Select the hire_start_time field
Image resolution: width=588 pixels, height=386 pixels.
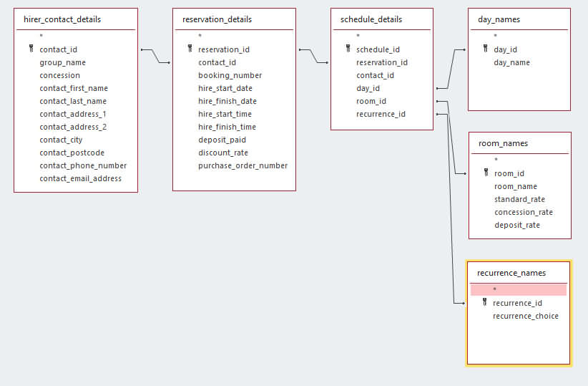click(225, 114)
